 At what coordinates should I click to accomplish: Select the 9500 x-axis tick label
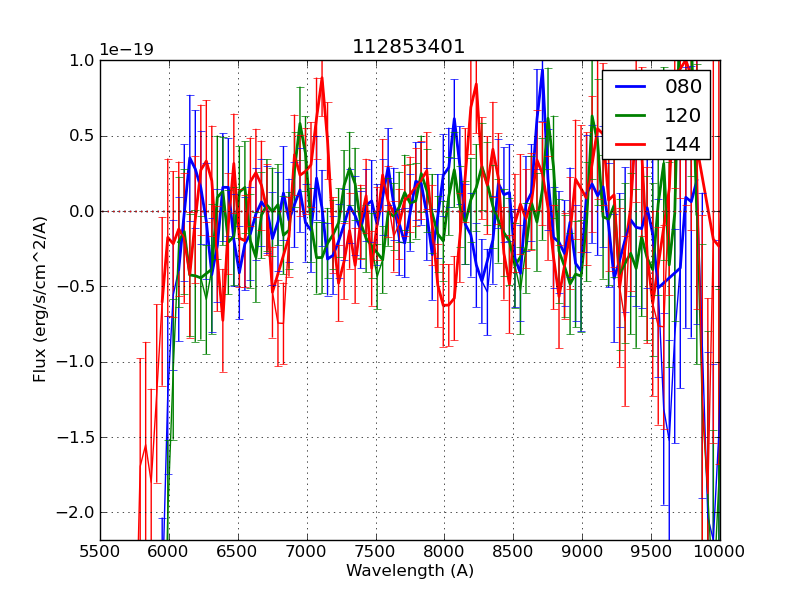pyautogui.click(x=652, y=551)
